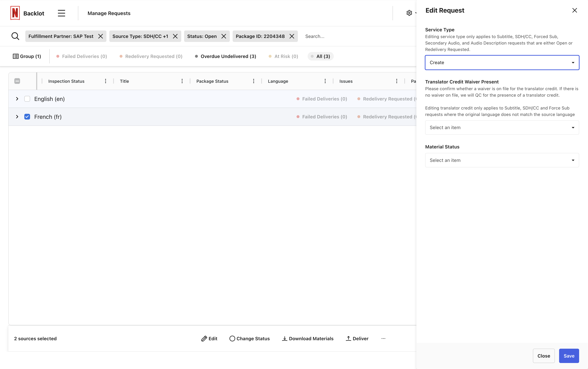Uncheck the French (fr) row checkbox
The image size is (588, 369).
point(27,117)
